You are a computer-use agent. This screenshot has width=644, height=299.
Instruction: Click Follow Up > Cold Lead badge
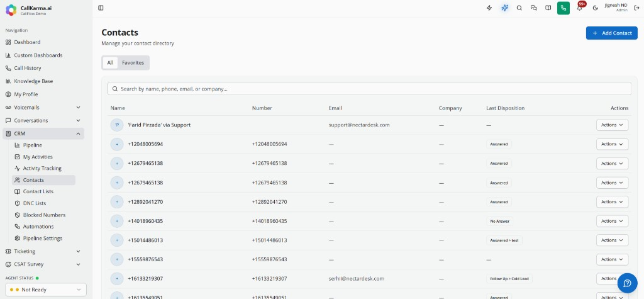(x=509, y=279)
